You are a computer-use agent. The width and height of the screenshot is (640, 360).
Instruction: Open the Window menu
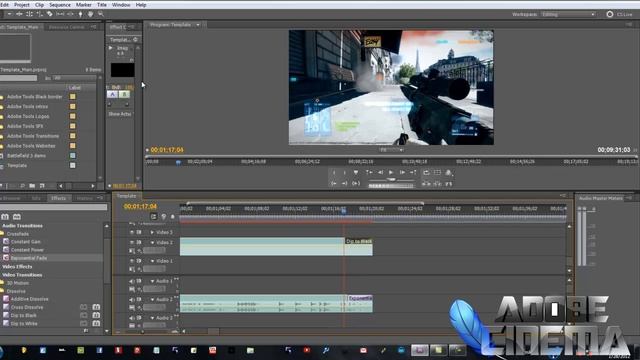pos(121,5)
